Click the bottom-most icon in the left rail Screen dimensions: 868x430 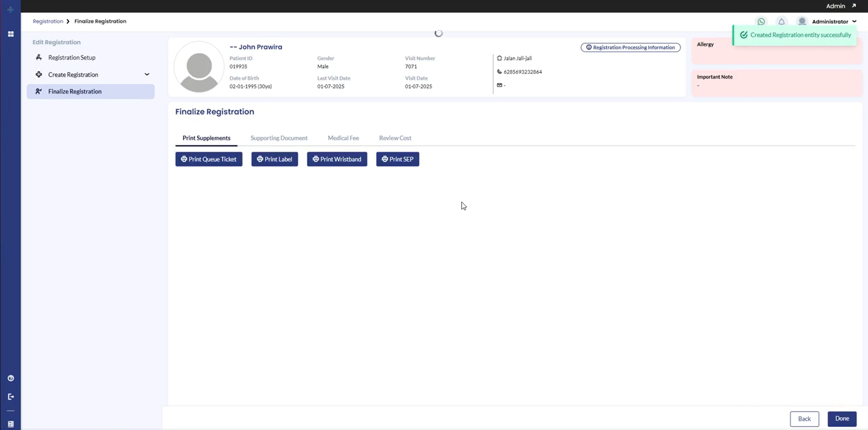click(x=11, y=424)
